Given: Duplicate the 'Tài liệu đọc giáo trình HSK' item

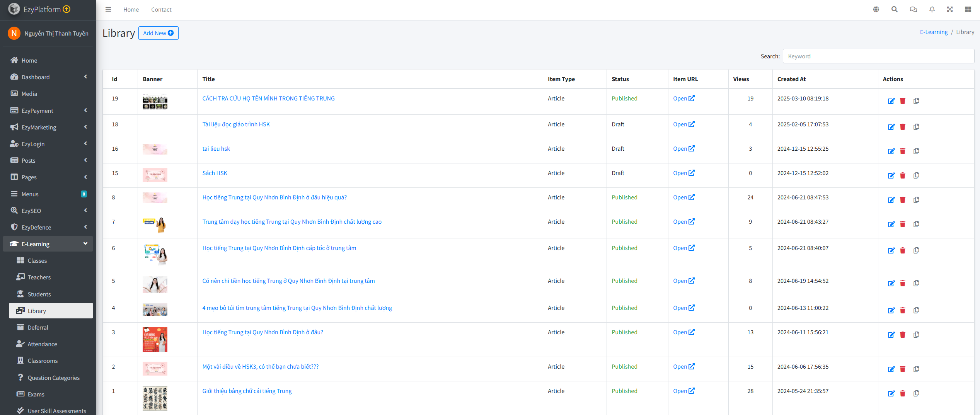Looking at the screenshot, I should tap(916, 127).
